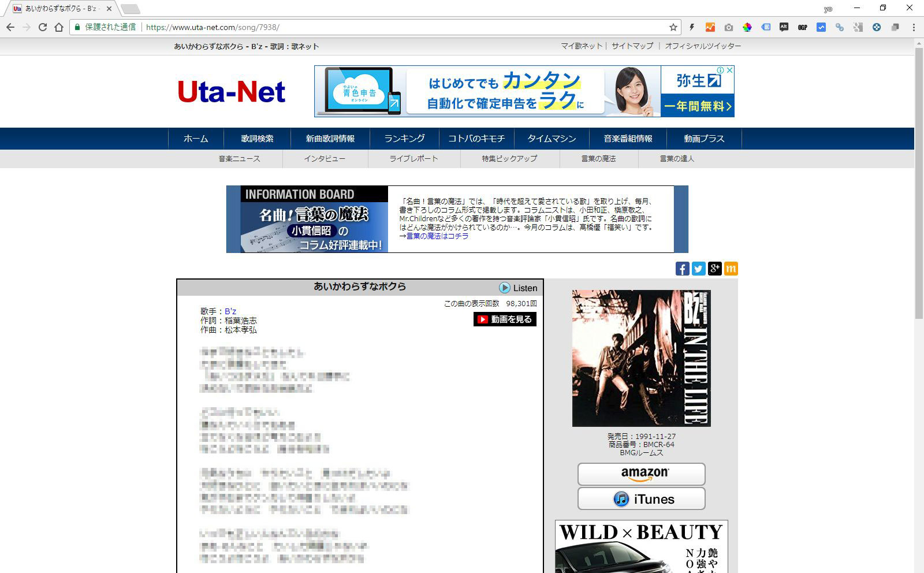Click the view count 98,301回 text
924x573 pixels.
coord(521,303)
